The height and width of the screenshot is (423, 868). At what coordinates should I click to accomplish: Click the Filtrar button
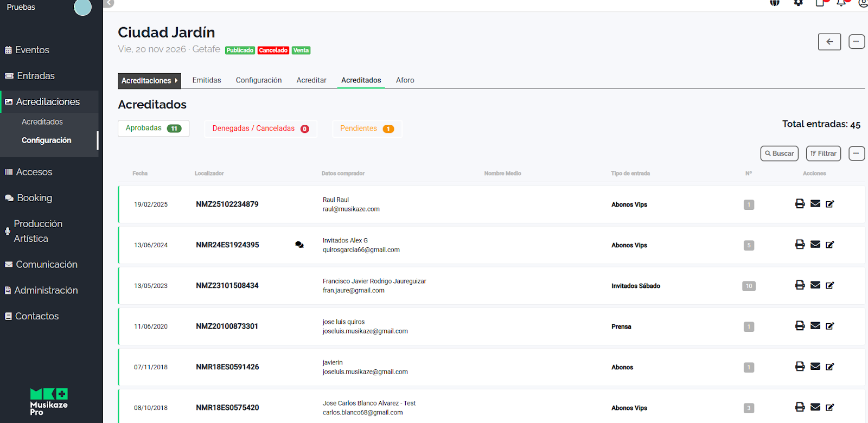click(823, 153)
